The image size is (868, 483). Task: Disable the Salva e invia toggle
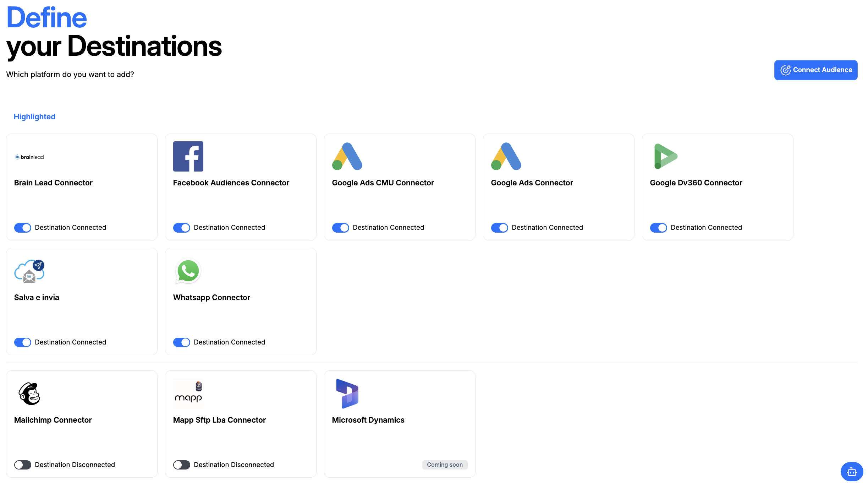(23, 342)
